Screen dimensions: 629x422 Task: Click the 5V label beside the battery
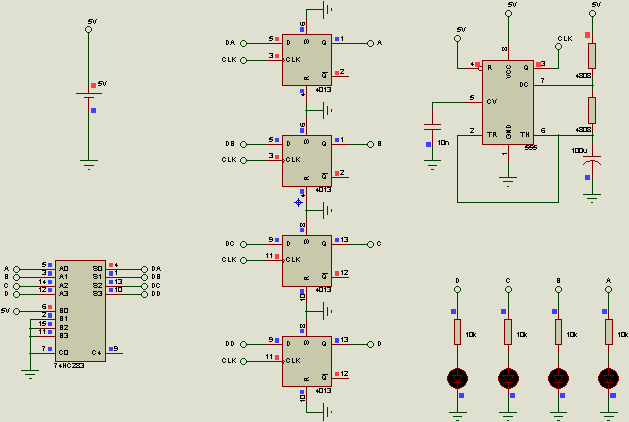[x=102, y=84]
